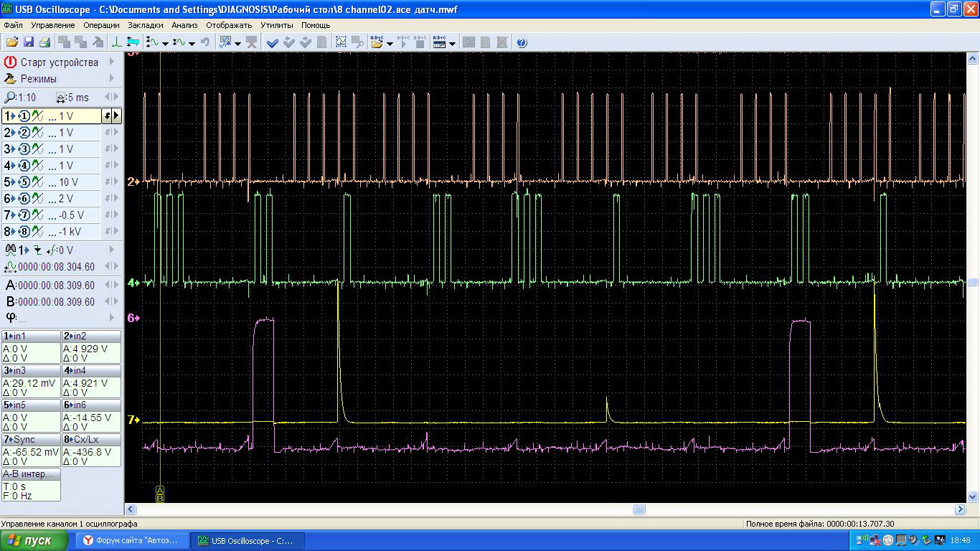This screenshot has width=980, height=551.
Task: Open the Утилиты menu
Action: tap(276, 25)
